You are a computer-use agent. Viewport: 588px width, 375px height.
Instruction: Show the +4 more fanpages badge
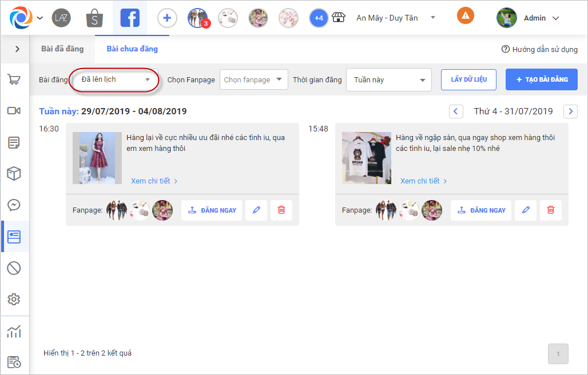319,18
